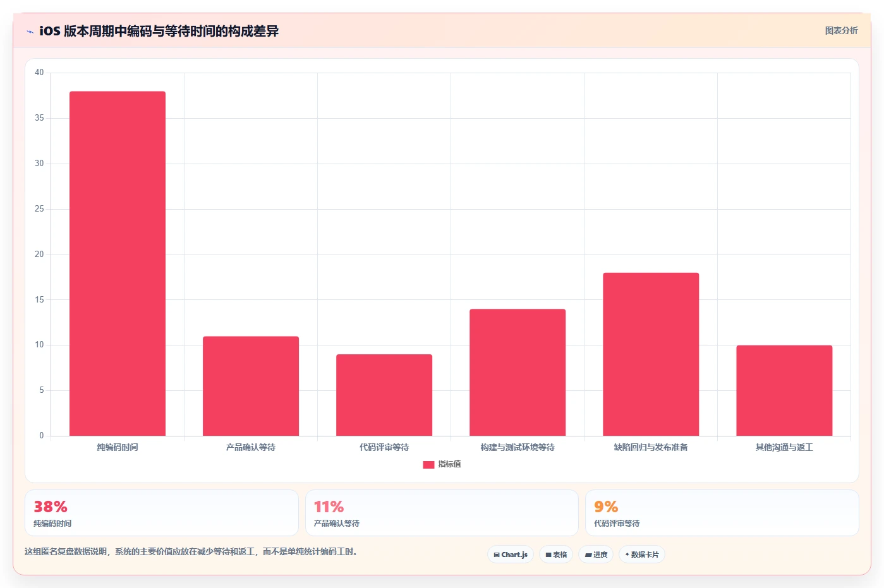
Task: Select the 11% 产品确认等待 data card
Action: pos(442,513)
